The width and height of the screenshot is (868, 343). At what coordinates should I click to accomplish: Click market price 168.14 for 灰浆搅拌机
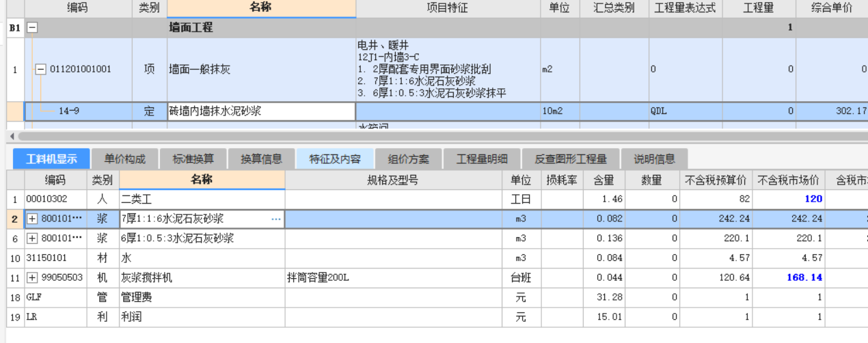click(789, 277)
